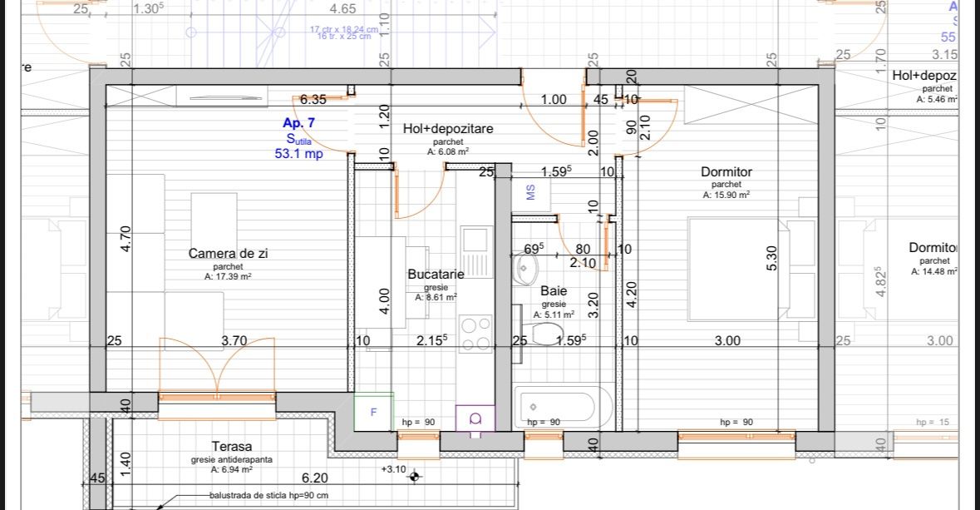
Task: Click the four-burner cooktop symbol
Action: pyautogui.click(x=475, y=334)
